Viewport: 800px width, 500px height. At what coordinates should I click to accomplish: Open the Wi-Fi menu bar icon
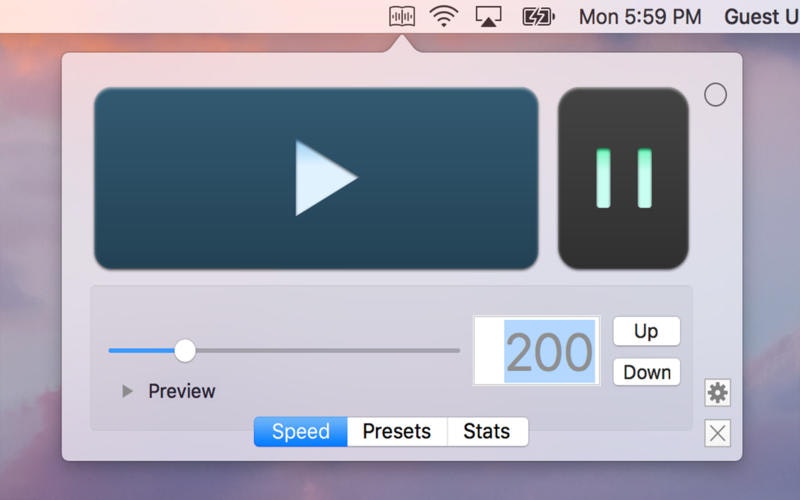[x=444, y=17]
